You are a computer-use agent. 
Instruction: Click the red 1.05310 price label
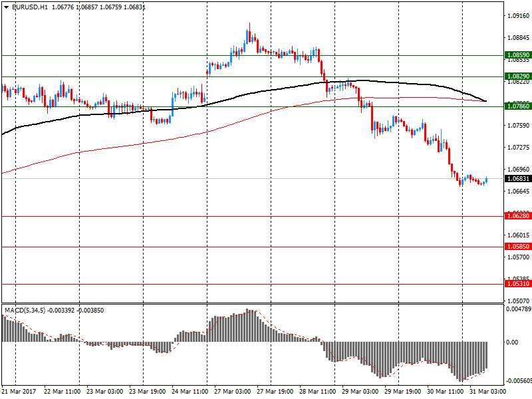coord(517,284)
